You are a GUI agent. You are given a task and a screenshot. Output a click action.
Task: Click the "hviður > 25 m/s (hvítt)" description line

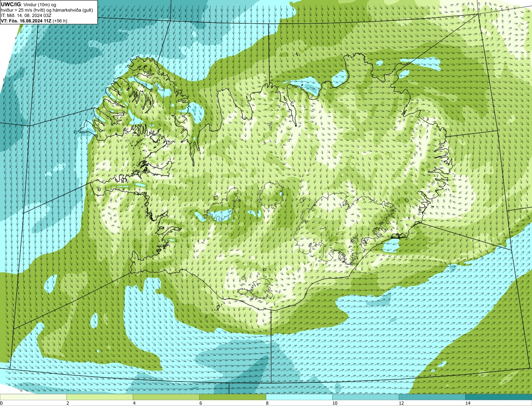[x=48, y=10]
